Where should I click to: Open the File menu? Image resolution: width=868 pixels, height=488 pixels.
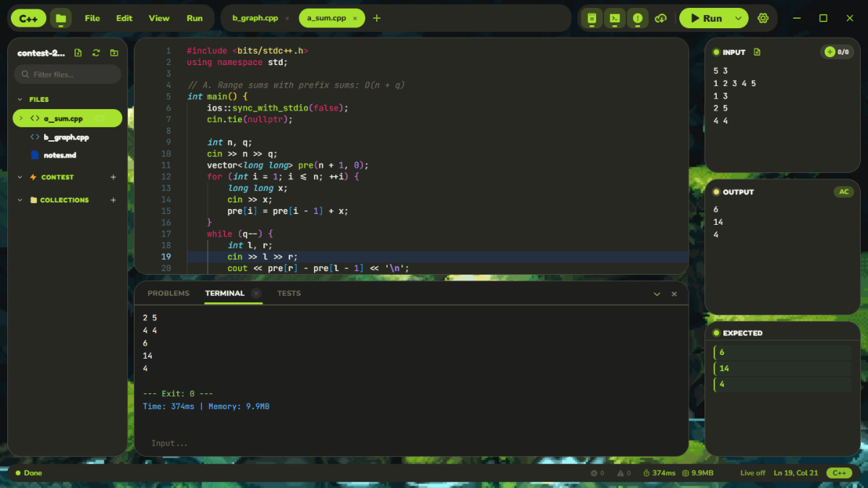93,18
